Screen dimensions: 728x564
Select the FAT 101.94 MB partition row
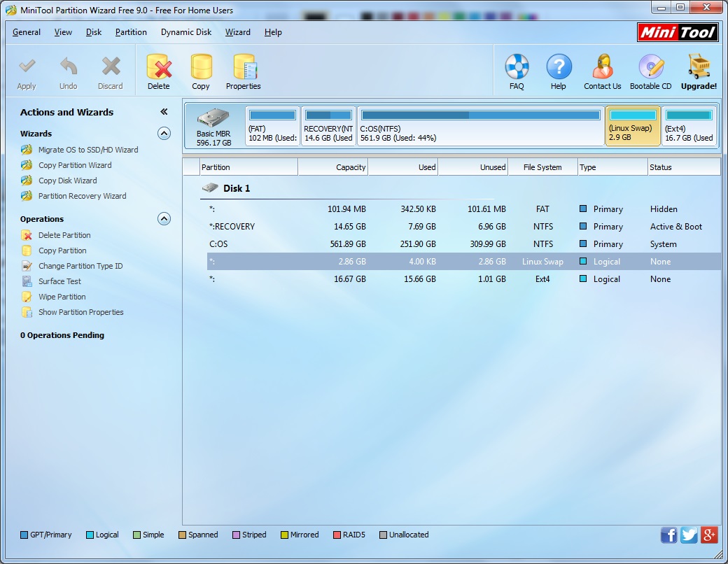pos(464,209)
